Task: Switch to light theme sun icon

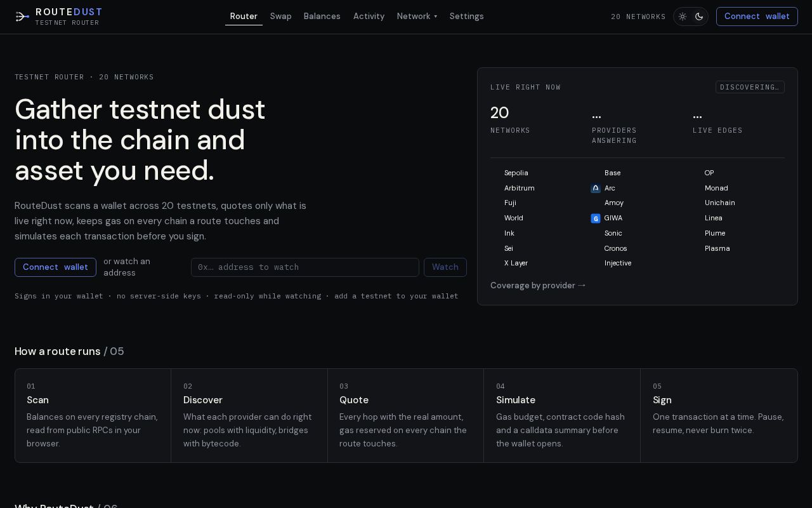Action: [683, 17]
